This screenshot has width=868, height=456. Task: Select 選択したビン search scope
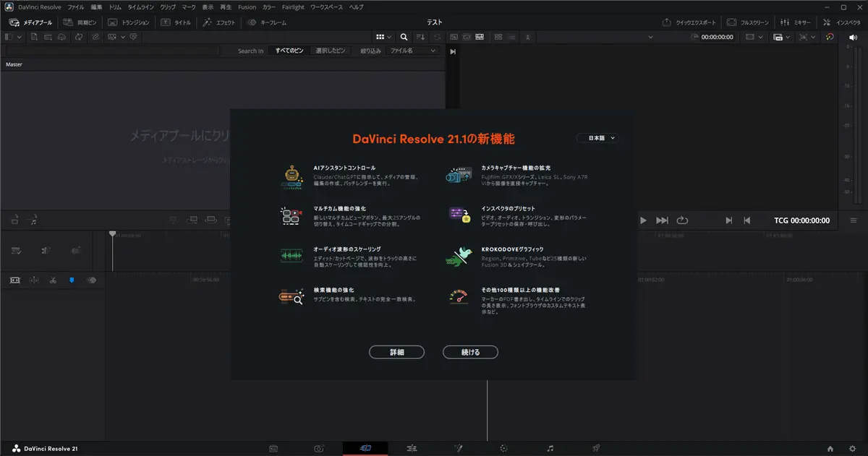(331, 51)
